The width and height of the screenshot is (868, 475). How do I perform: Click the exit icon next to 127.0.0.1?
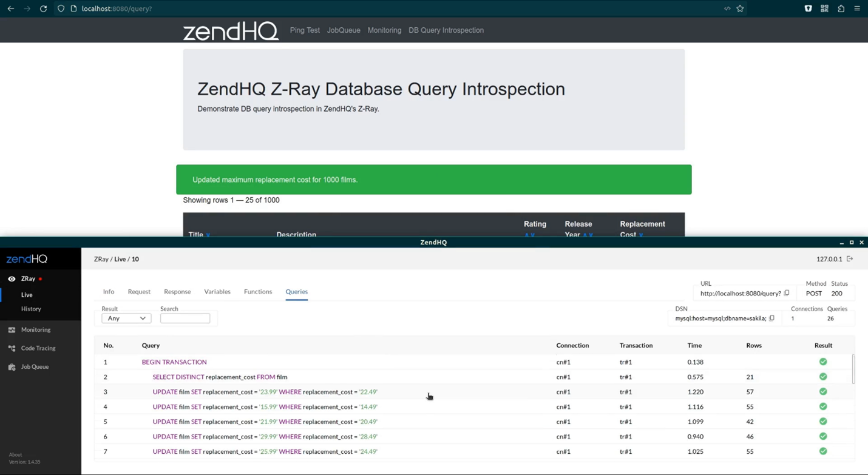tap(850, 258)
